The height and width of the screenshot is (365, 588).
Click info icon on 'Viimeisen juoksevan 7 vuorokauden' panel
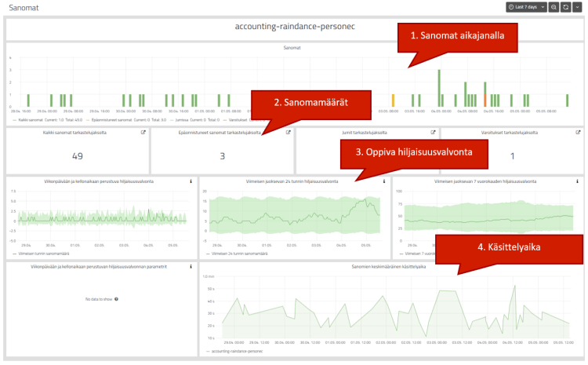click(x=577, y=181)
